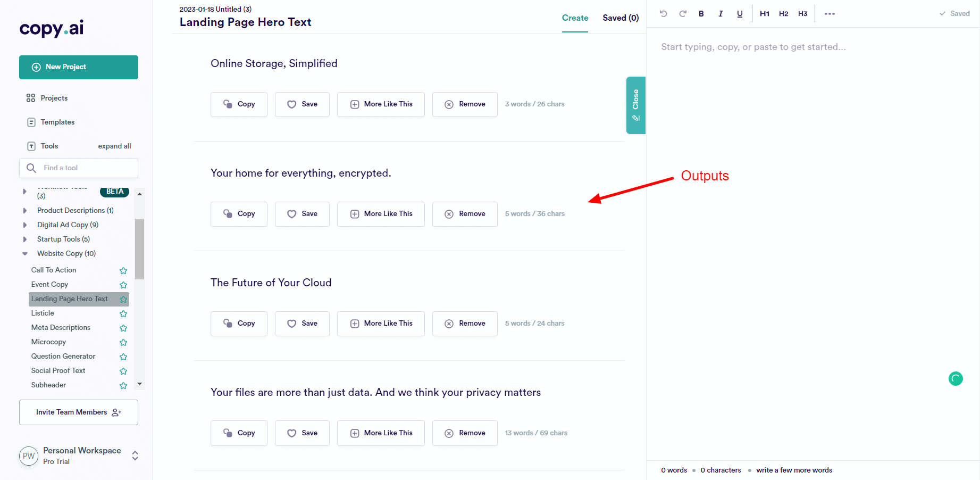Expand the Workflow Tools BETA category
Screen dimensions: 980x480
coord(24,192)
